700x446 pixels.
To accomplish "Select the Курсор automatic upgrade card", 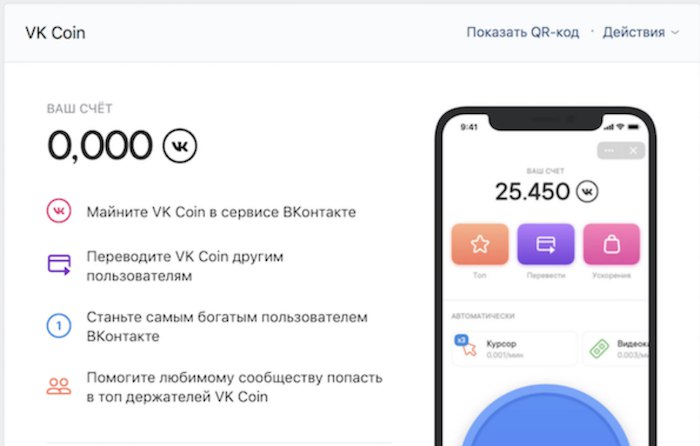I will [514, 349].
